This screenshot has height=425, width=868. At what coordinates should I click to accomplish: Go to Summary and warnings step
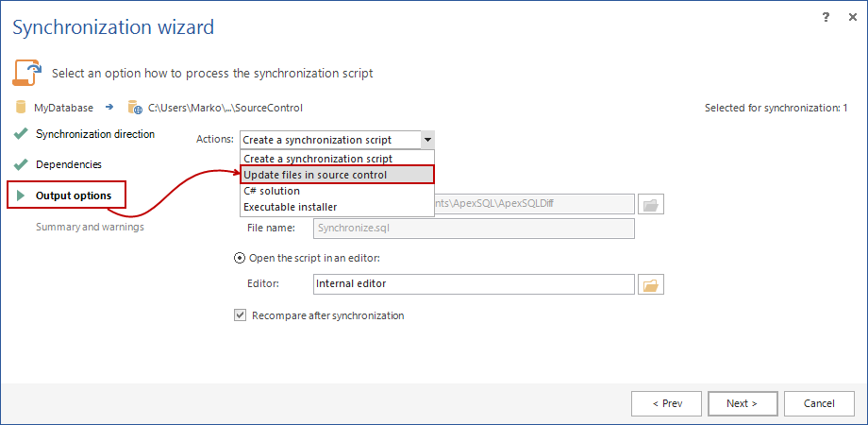pos(90,227)
